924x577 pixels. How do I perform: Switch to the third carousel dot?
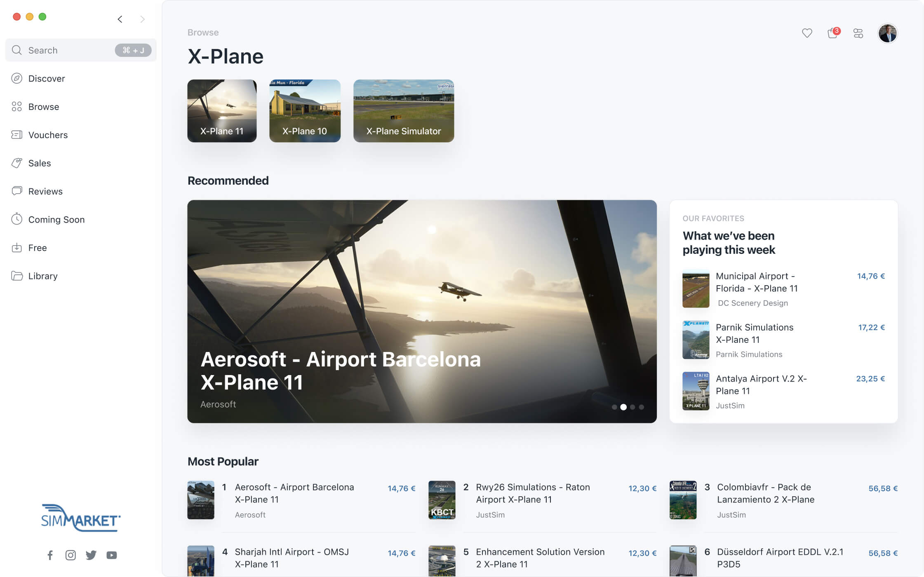click(x=632, y=407)
